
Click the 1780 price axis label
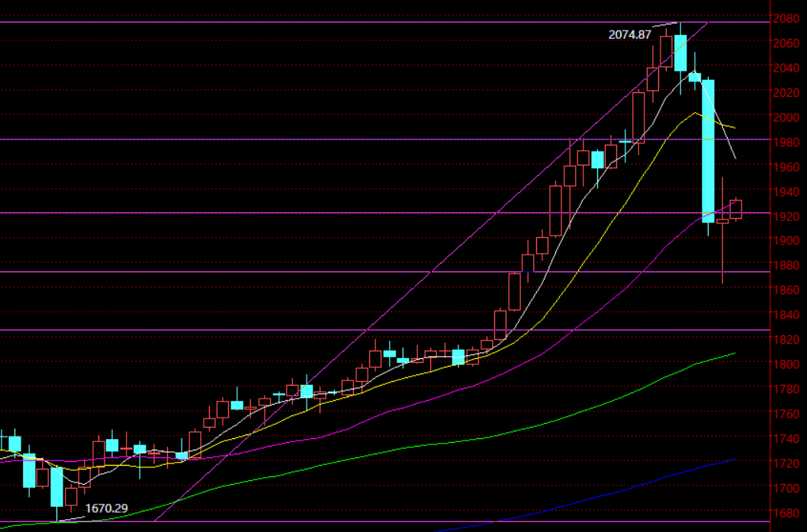(786, 389)
